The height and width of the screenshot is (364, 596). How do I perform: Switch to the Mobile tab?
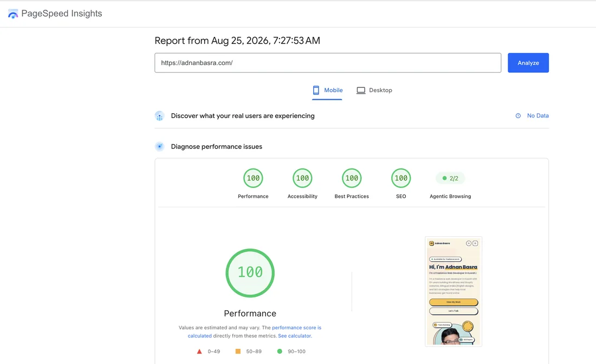click(x=327, y=90)
